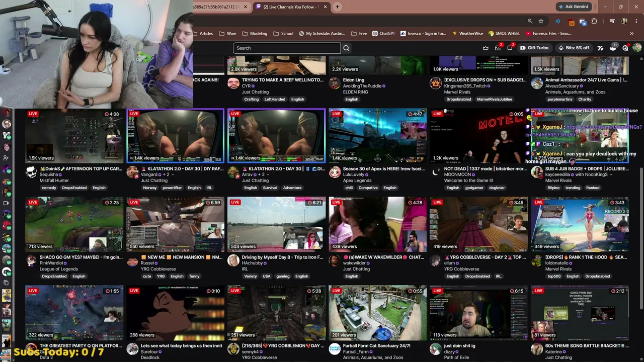Open My Schedule: Austin bookmark

[322, 34]
